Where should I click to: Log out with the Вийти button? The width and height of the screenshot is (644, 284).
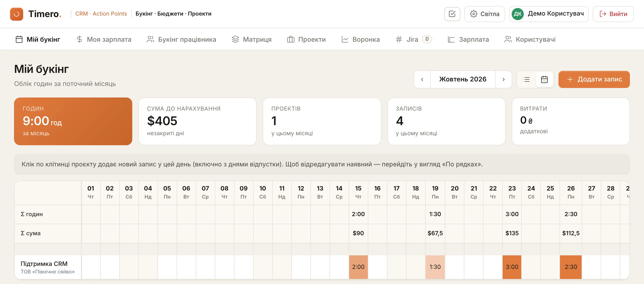click(x=613, y=14)
